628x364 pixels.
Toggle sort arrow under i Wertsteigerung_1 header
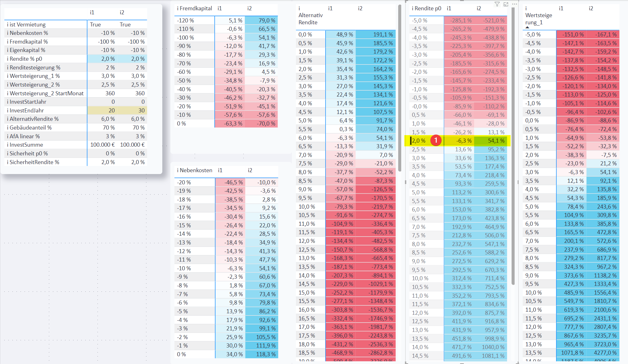527,27
